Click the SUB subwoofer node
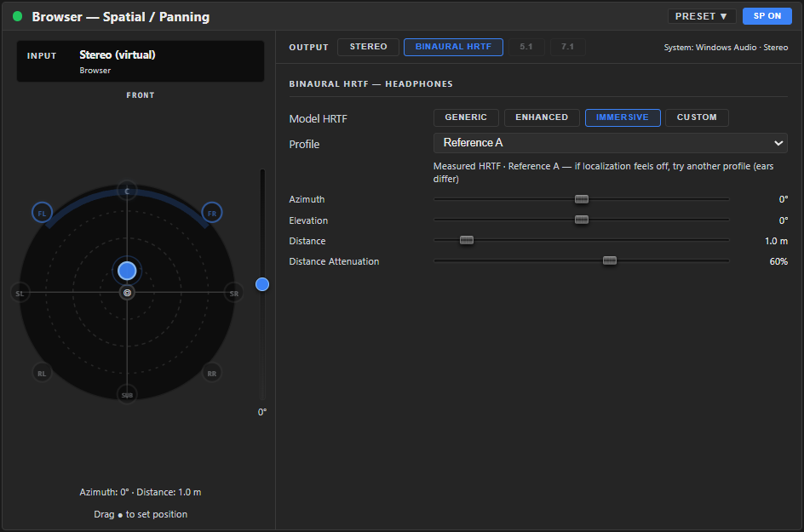This screenshot has height=532, width=804. pyautogui.click(x=127, y=395)
